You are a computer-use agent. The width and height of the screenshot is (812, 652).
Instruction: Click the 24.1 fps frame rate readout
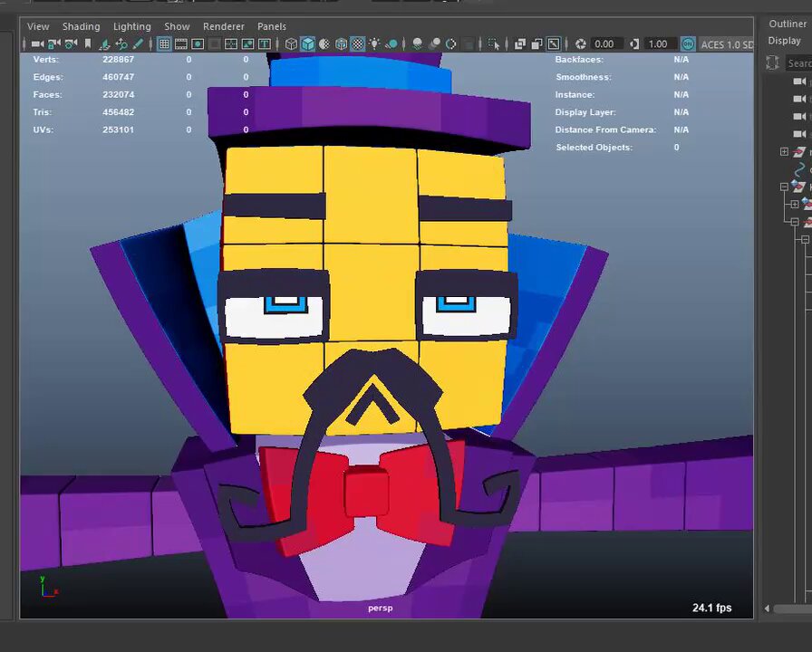point(712,608)
